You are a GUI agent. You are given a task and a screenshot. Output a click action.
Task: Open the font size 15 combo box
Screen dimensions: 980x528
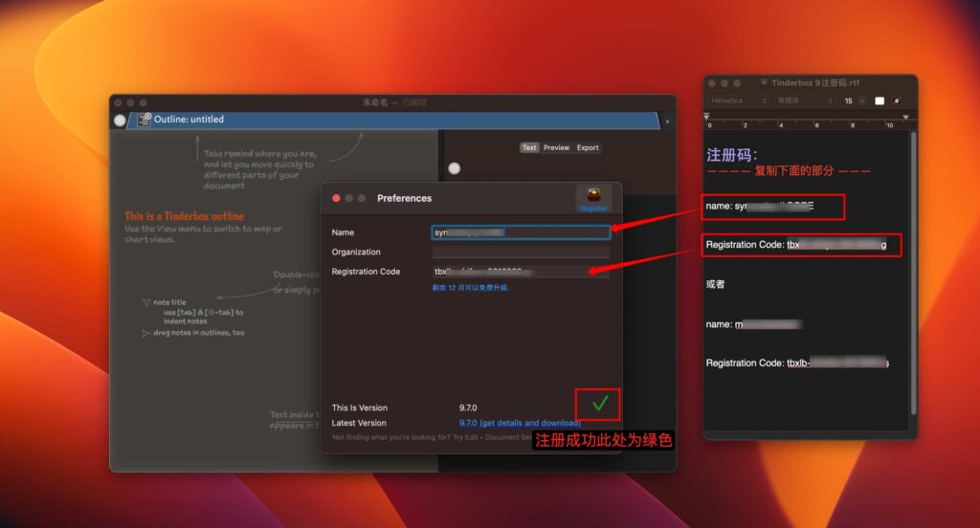(x=853, y=100)
